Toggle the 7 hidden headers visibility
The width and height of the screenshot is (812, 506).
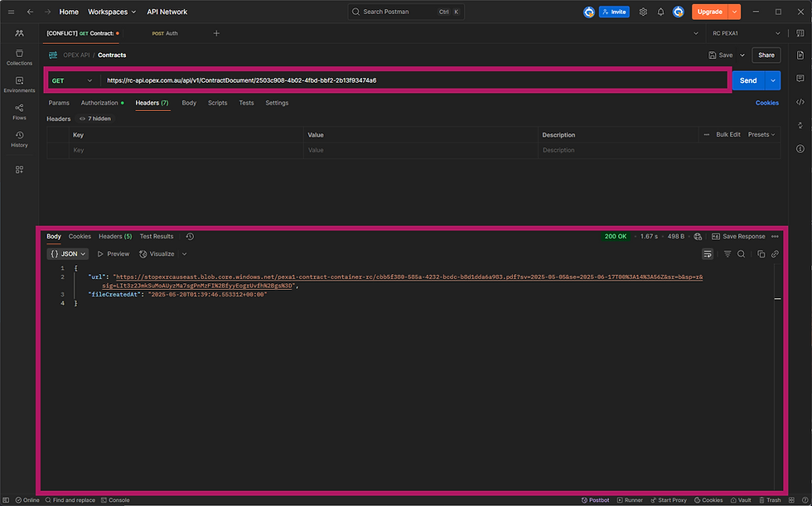click(95, 118)
